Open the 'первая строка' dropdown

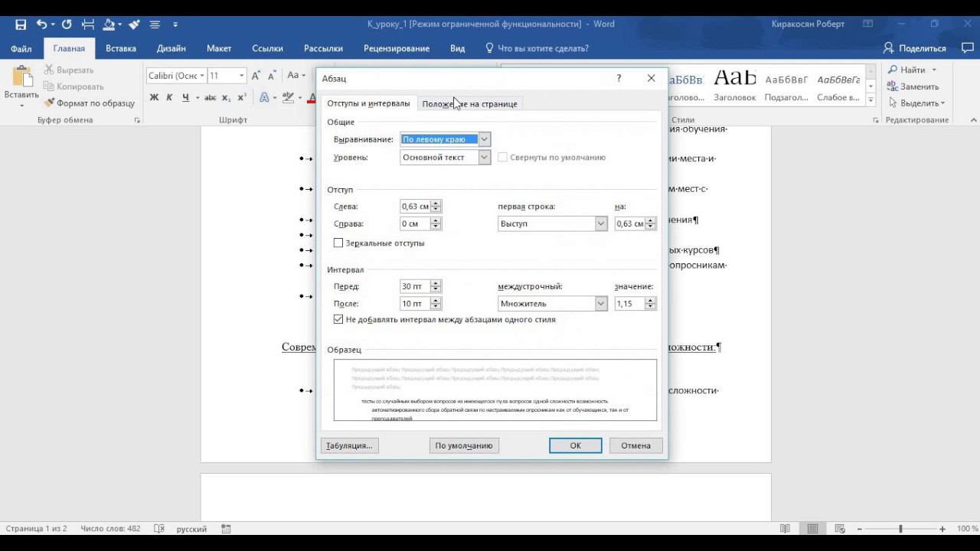601,223
